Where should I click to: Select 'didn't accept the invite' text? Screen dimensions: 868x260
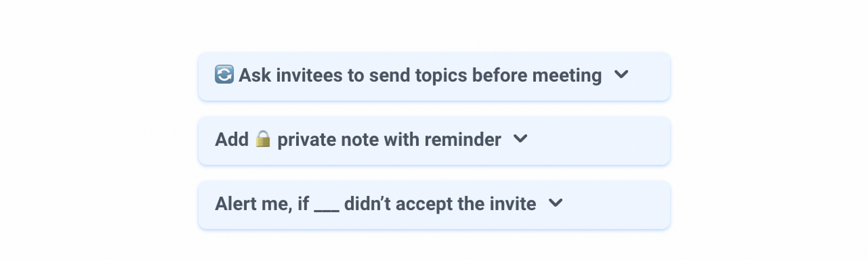440,204
